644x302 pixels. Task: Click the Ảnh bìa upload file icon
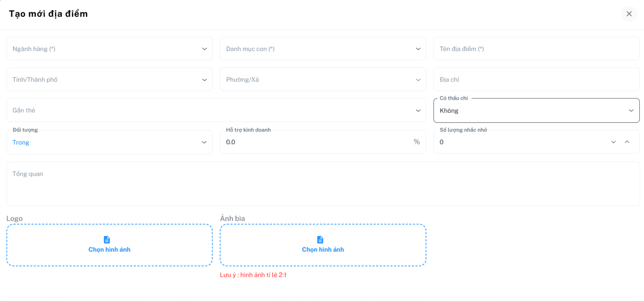click(x=320, y=239)
